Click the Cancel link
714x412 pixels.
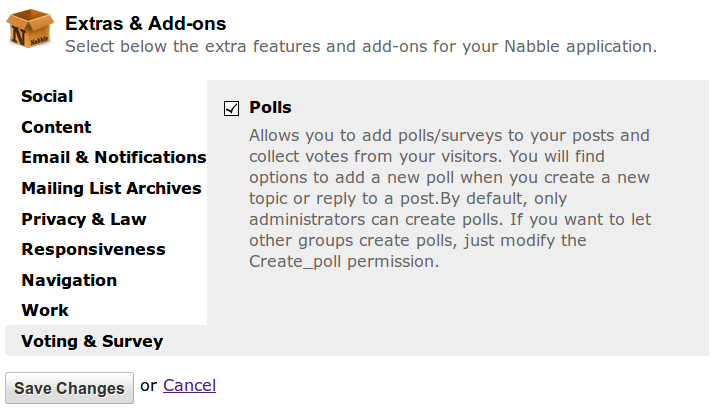click(x=189, y=385)
